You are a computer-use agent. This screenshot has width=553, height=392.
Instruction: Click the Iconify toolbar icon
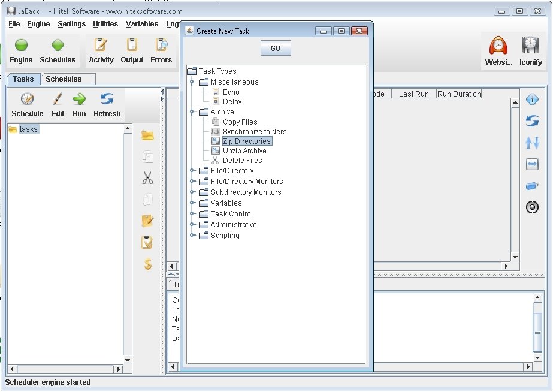(530, 46)
